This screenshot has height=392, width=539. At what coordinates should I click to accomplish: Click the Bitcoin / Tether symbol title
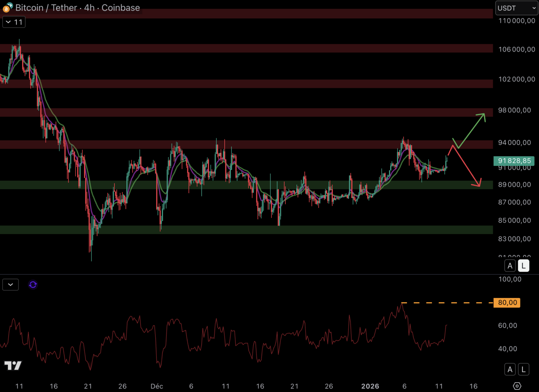78,8
